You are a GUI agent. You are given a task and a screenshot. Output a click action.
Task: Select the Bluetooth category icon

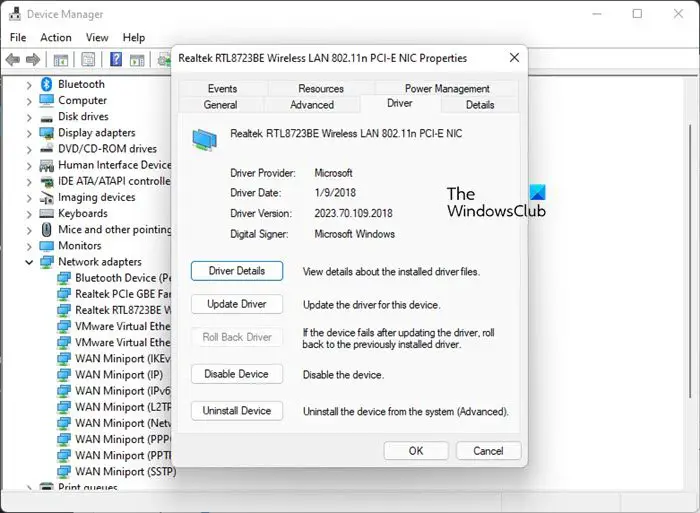pyautogui.click(x=46, y=84)
